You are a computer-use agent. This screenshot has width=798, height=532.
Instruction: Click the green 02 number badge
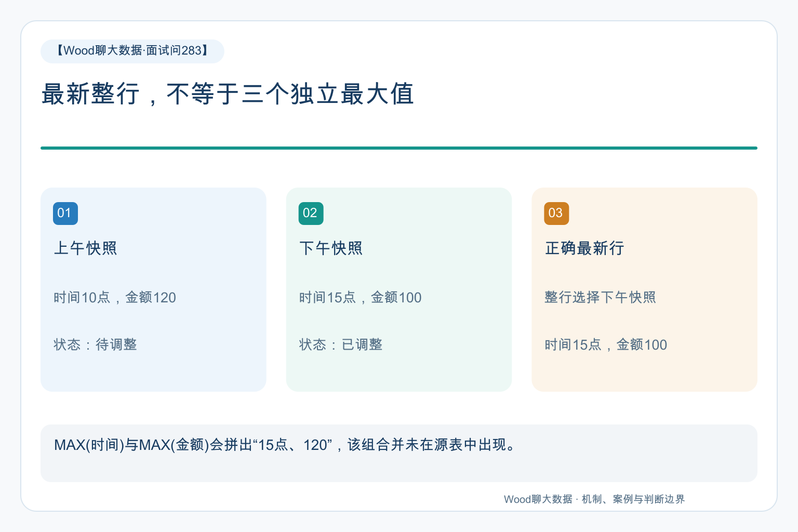point(311,214)
